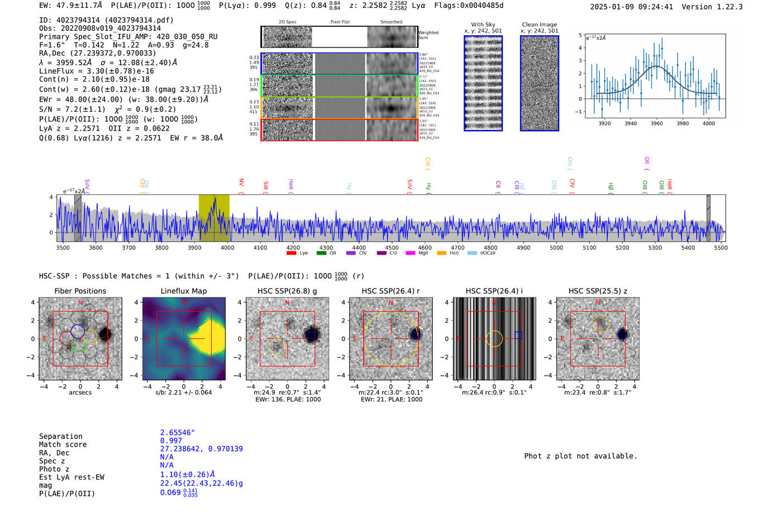Click the red Lyα legend swatch
782x532 pixels.
point(291,253)
